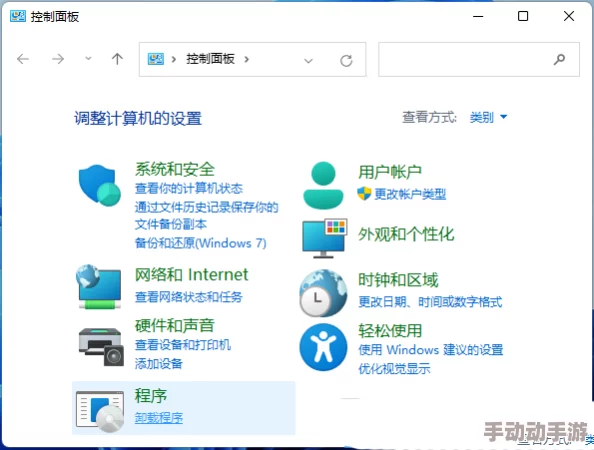Image resolution: width=594 pixels, height=450 pixels.
Task: Open 外观和个性化 category
Action: [x=406, y=234]
